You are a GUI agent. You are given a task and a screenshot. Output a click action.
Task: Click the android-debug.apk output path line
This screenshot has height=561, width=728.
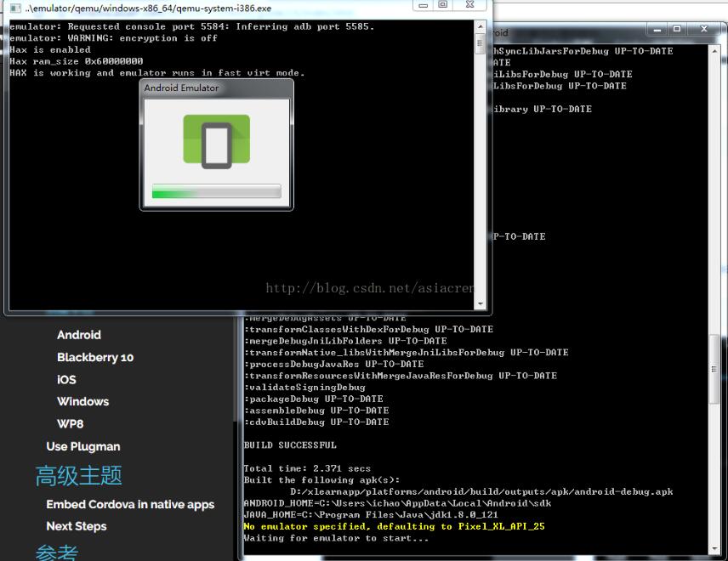click(481, 491)
